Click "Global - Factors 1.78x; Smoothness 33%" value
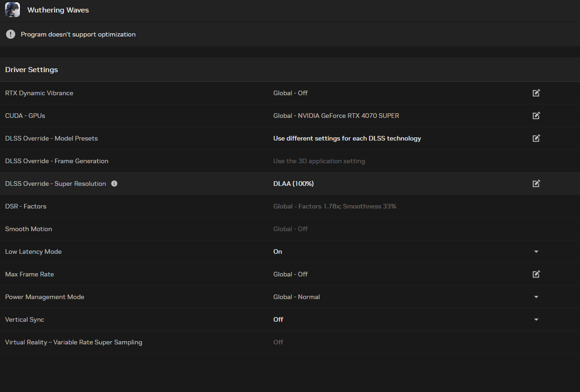This screenshot has height=392, width=580. [335, 206]
